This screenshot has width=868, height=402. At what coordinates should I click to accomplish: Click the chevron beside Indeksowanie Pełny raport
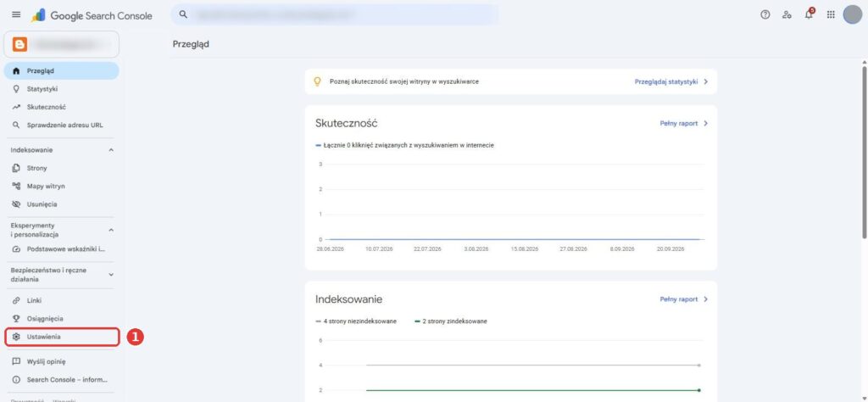pyautogui.click(x=705, y=299)
